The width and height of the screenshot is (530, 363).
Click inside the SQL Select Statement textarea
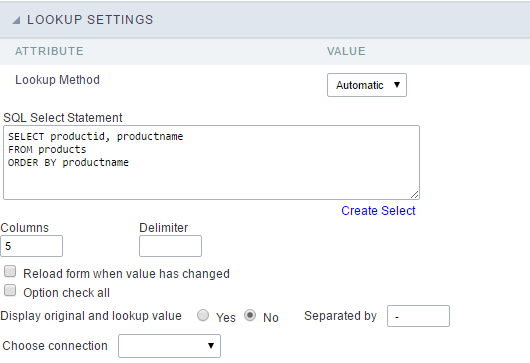211,163
